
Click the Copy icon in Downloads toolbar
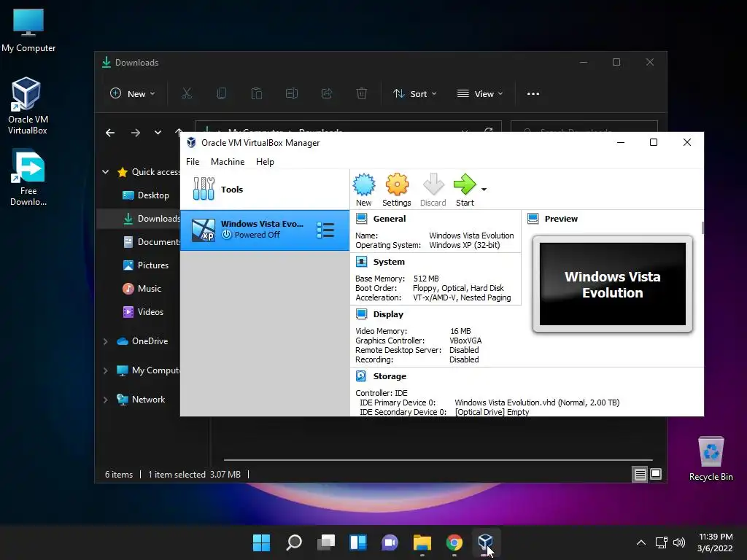pyautogui.click(x=222, y=93)
